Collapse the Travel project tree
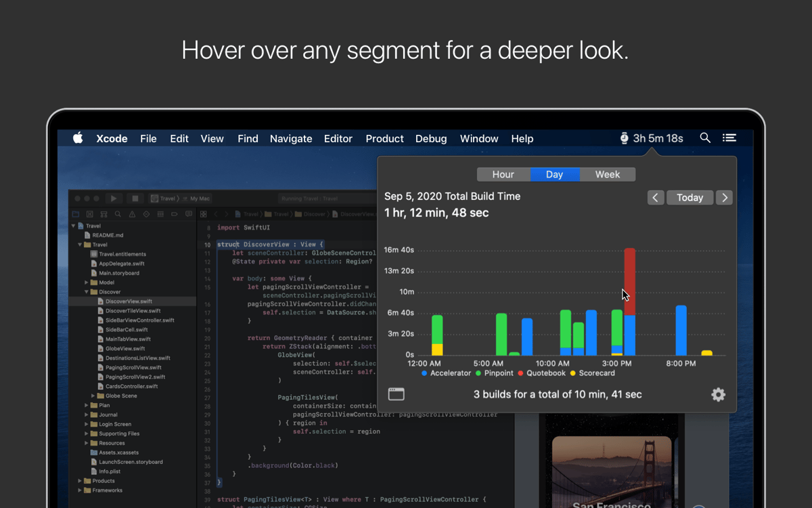 [74, 226]
